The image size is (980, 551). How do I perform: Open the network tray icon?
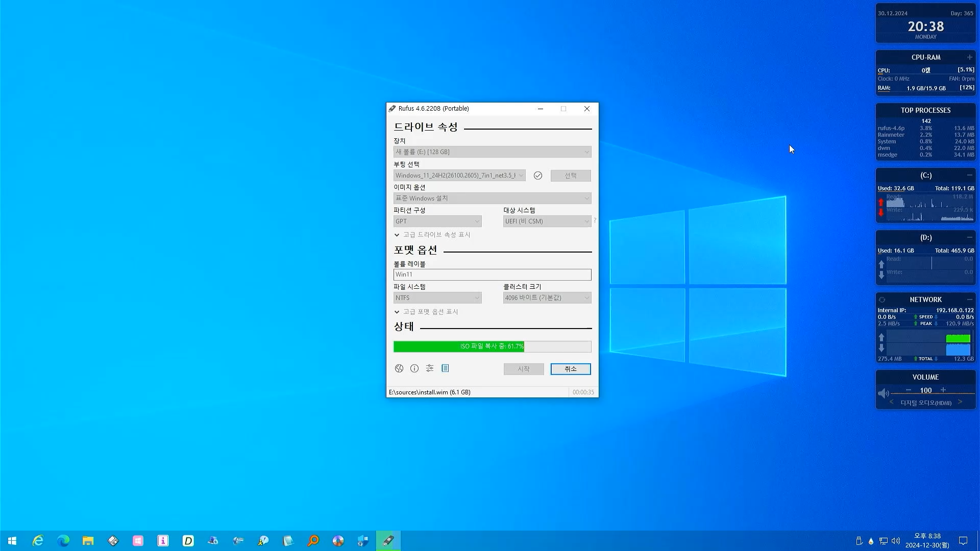click(883, 541)
